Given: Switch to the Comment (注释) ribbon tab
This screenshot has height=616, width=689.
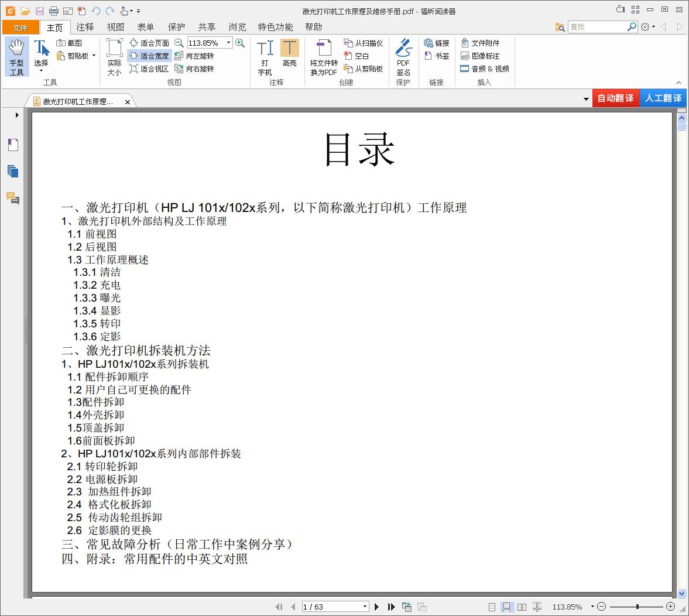Looking at the screenshot, I should tap(85, 28).
